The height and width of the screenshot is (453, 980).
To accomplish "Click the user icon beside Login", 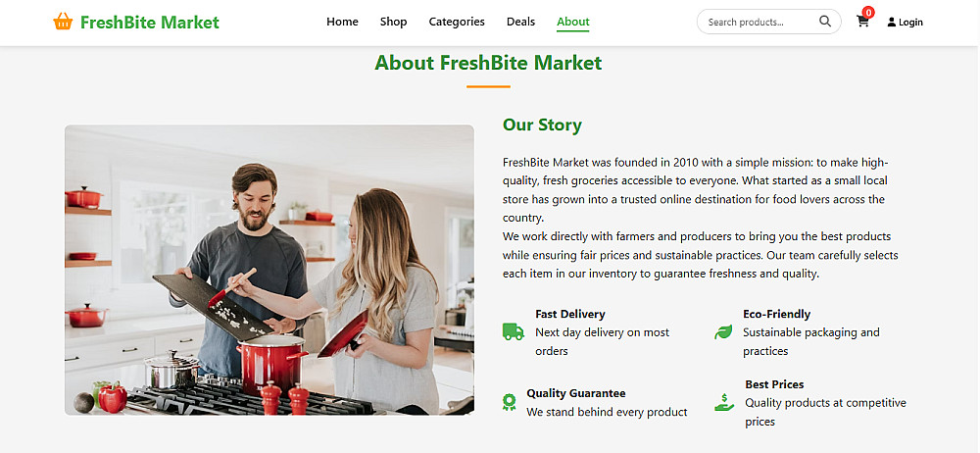I will pos(892,23).
